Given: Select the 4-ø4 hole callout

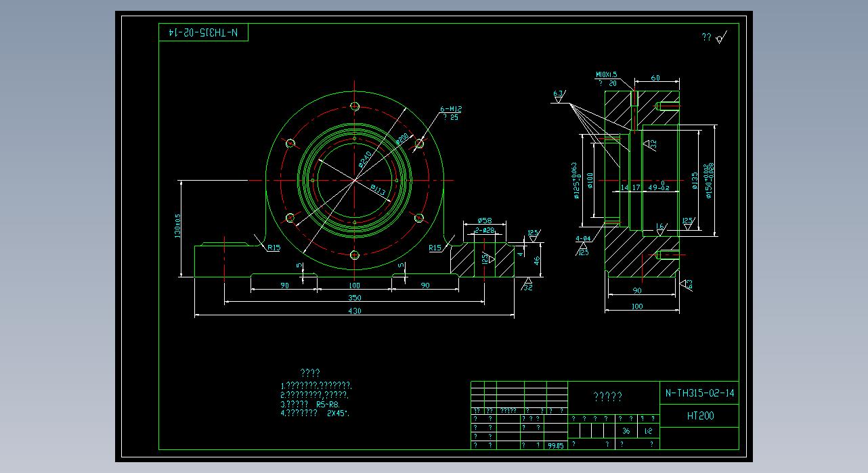Looking at the screenshot, I should click(582, 239).
